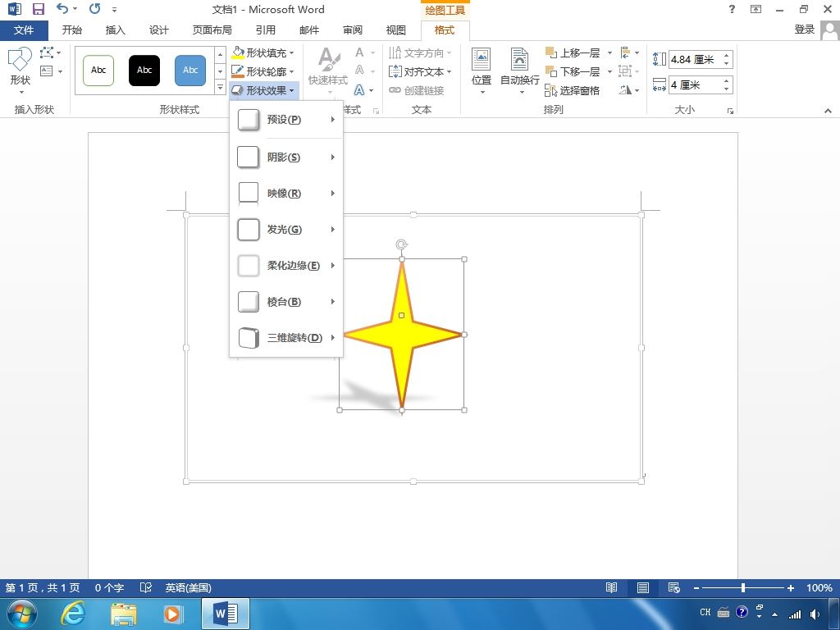Expand the Shape Fill (形状填充) dropdown
The width and height of the screenshot is (840, 630).
(291, 52)
